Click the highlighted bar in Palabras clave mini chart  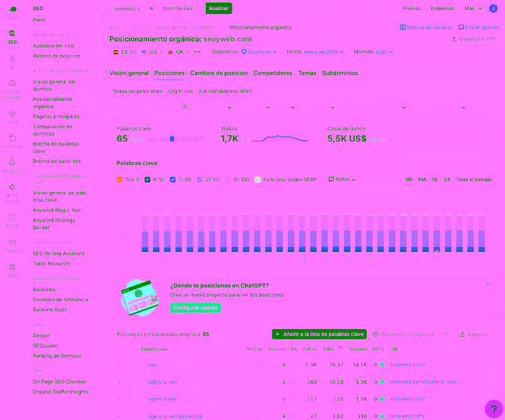pyautogui.click(x=172, y=139)
